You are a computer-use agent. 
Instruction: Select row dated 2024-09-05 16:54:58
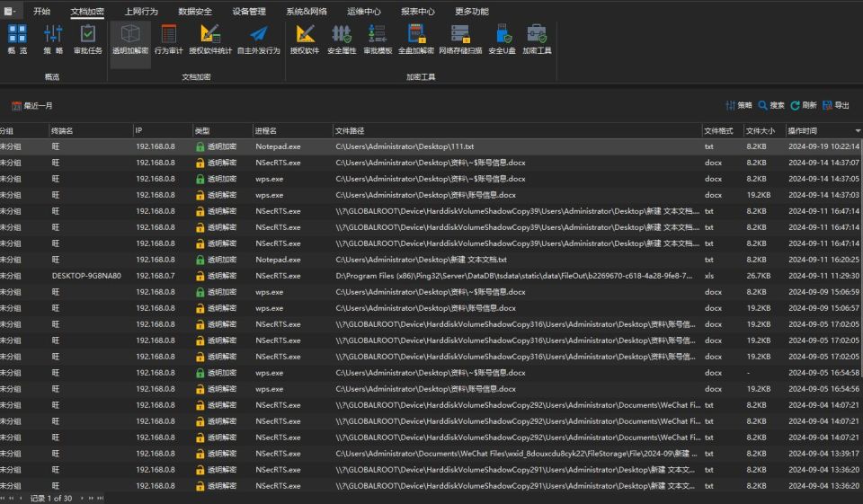pyautogui.click(x=431, y=373)
